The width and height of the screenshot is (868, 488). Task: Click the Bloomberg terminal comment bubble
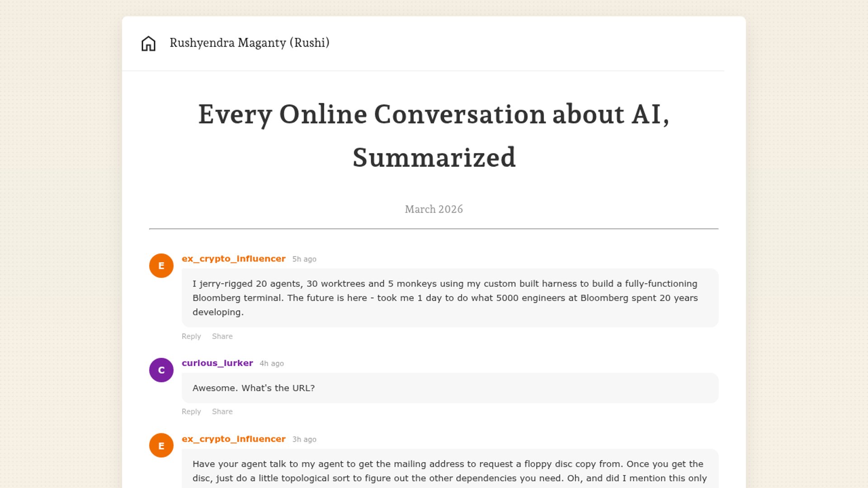[x=450, y=298]
